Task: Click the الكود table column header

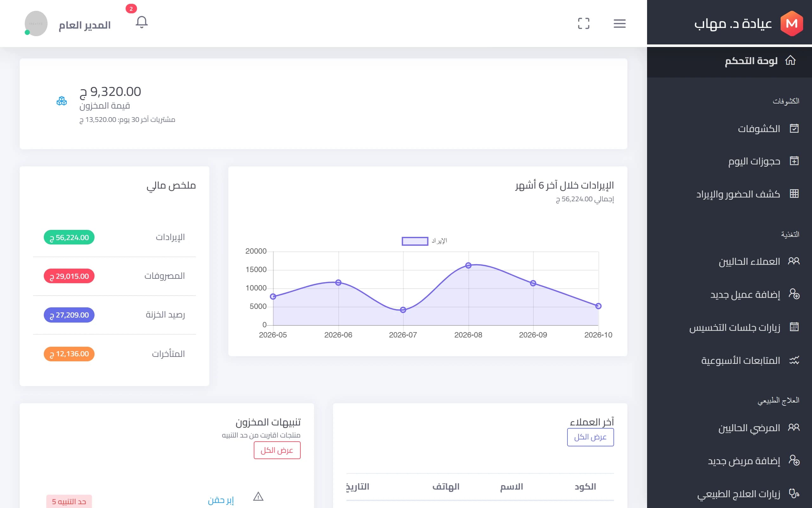Action: (x=585, y=486)
